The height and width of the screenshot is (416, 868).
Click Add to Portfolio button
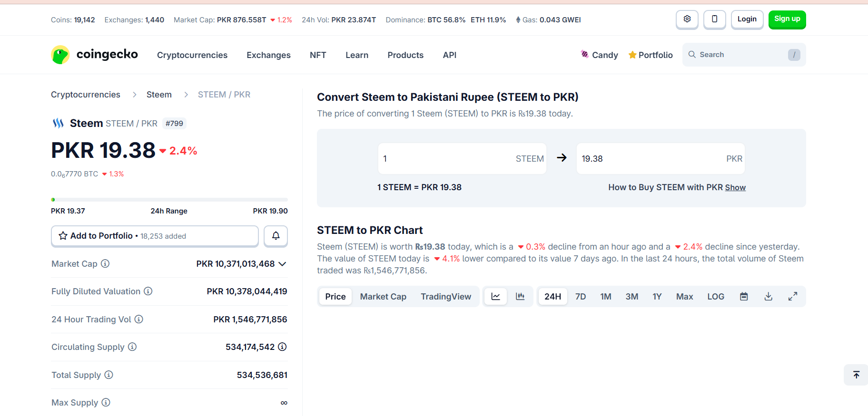[x=155, y=236]
